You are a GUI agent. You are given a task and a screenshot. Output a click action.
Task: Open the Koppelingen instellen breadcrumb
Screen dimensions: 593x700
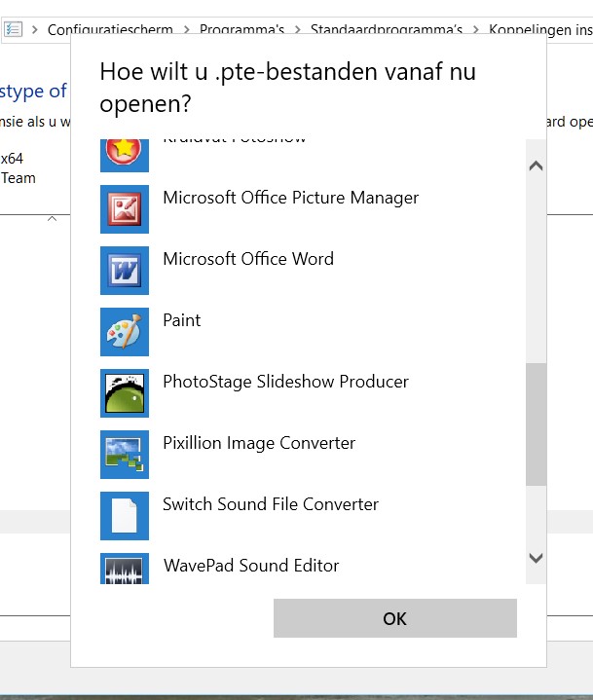540,30
